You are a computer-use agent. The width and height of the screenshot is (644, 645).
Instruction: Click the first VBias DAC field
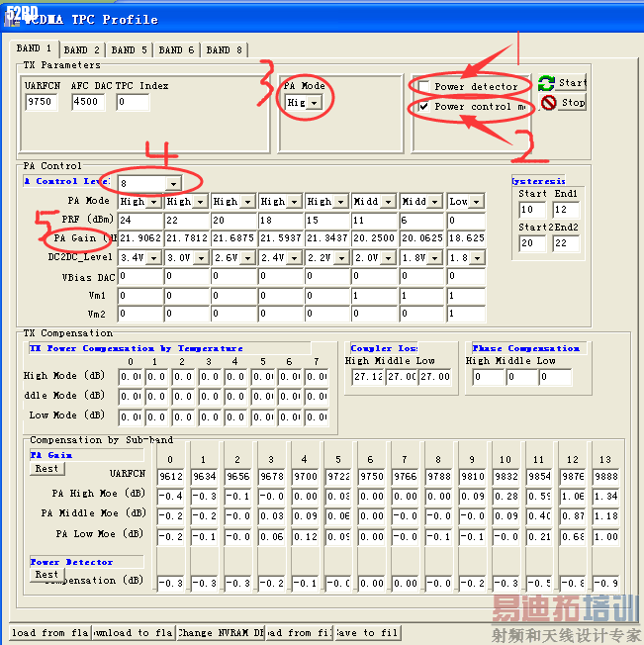[140, 276]
